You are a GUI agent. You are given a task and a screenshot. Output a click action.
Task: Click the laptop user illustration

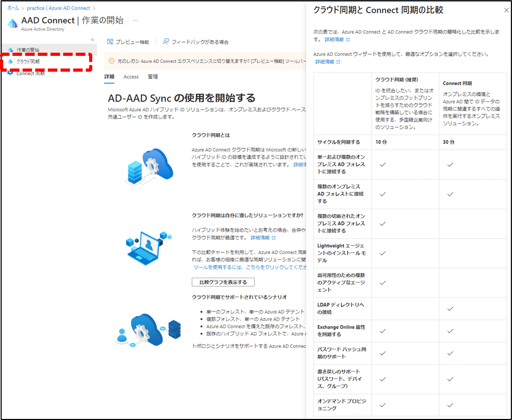pyautogui.click(x=149, y=247)
